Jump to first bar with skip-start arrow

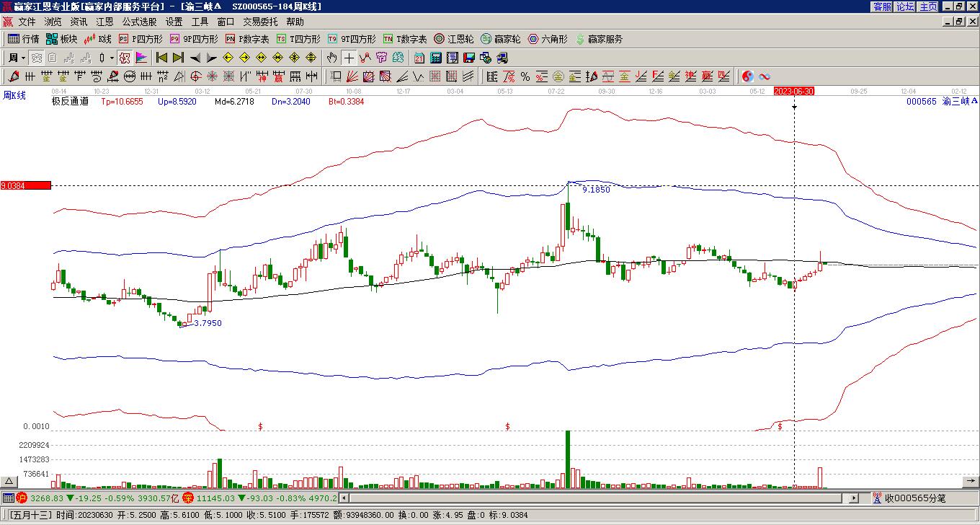tap(161, 58)
